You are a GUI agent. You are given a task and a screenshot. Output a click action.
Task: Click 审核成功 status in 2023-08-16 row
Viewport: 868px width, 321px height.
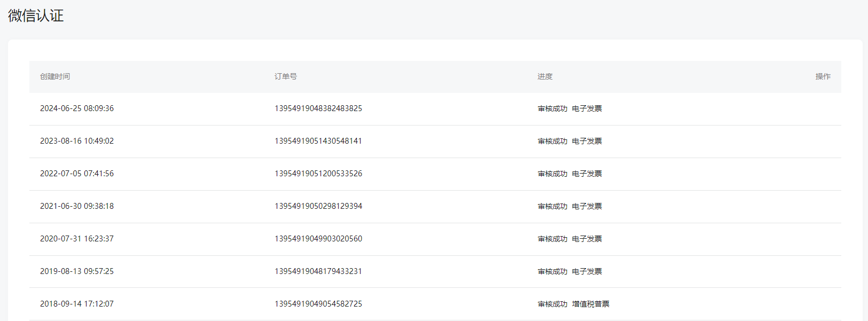[552, 141]
